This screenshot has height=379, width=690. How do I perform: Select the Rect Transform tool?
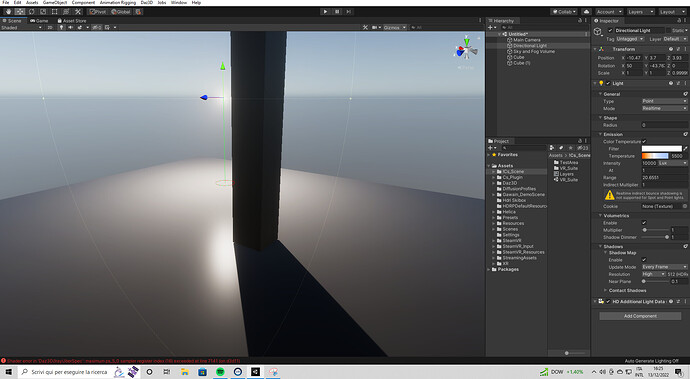coord(54,12)
